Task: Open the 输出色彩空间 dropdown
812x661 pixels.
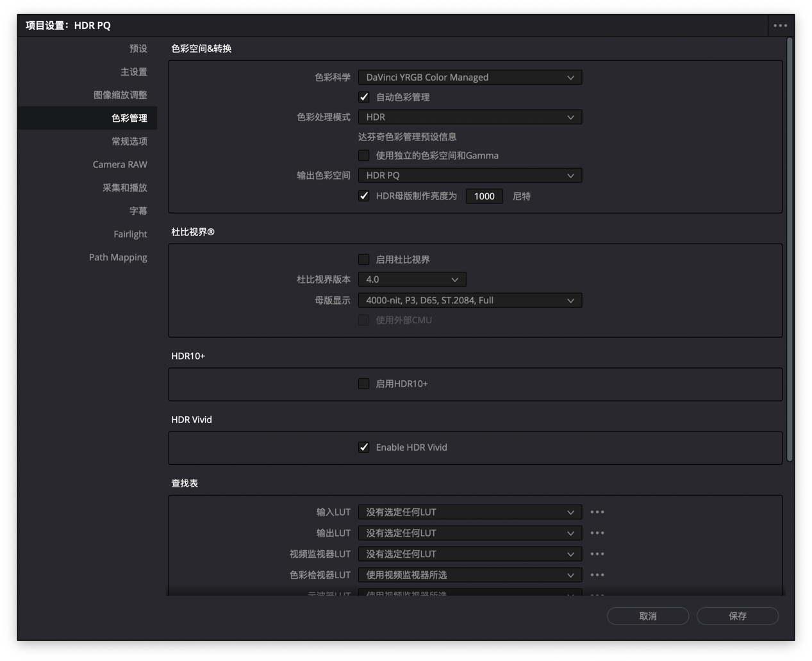Action: pyautogui.click(x=470, y=175)
